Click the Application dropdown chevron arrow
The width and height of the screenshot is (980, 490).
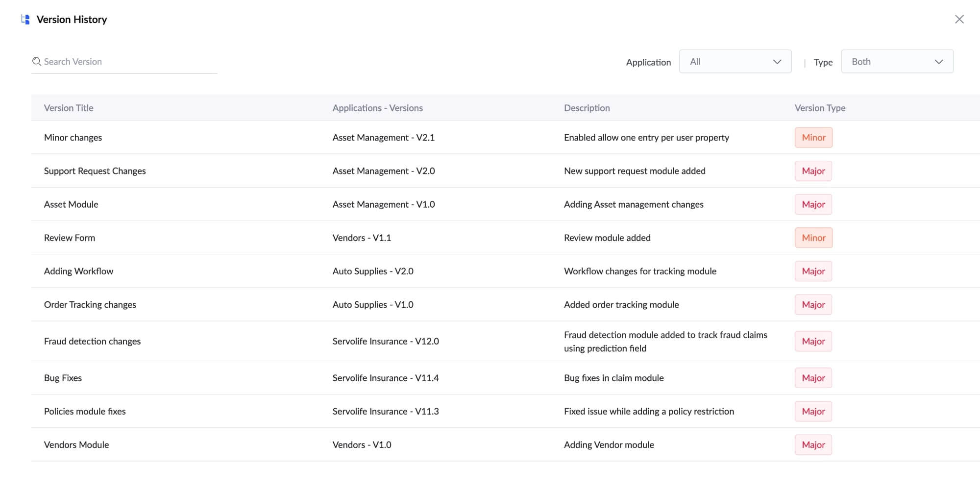tap(777, 62)
